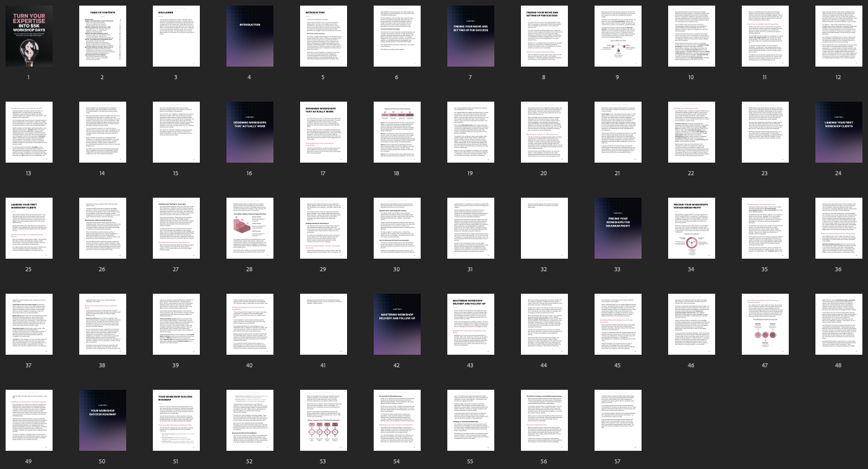Select the dark 'Finding Your Niche' chapter cover
This screenshot has height=469, width=868.
click(470, 36)
